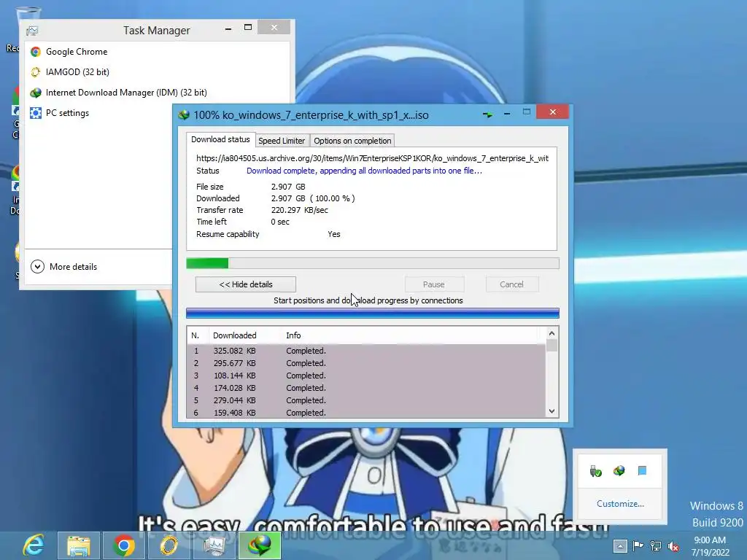The image size is (747, 560).
Task: Click the Download complete status message
Action: [365, 171]
